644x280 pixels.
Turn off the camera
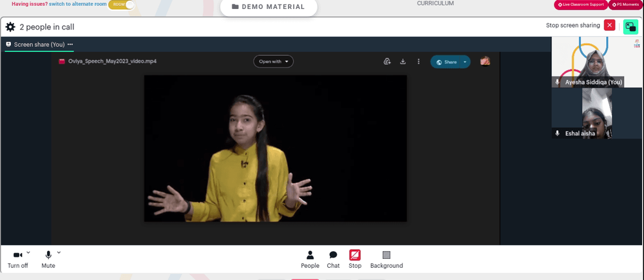click(17, 259)
